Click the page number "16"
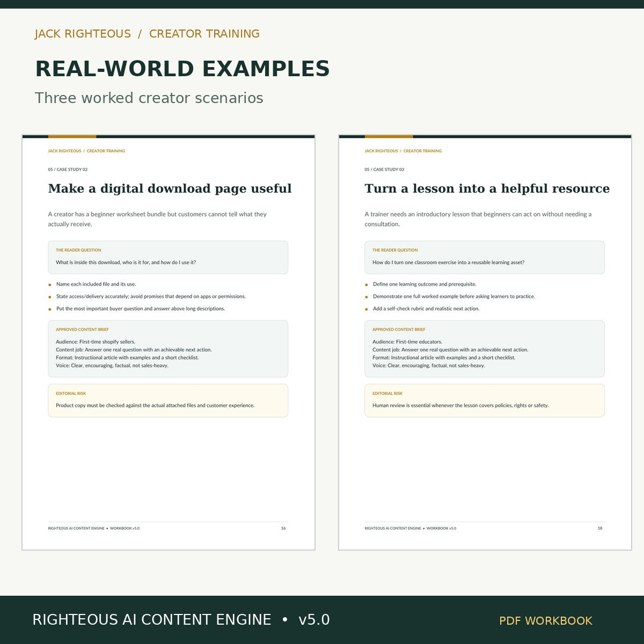The image size is (644, 644). tap(283, 528)
